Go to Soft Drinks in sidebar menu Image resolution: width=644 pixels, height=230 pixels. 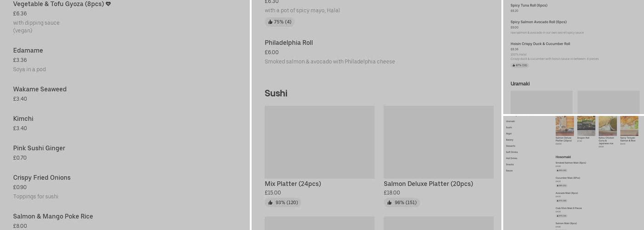[512, 152]
